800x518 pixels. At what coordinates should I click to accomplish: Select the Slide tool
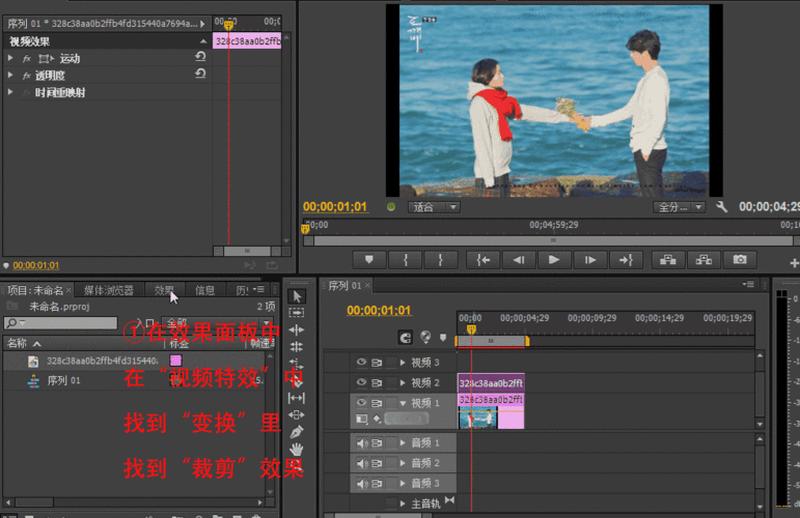(x=296, y=414)
